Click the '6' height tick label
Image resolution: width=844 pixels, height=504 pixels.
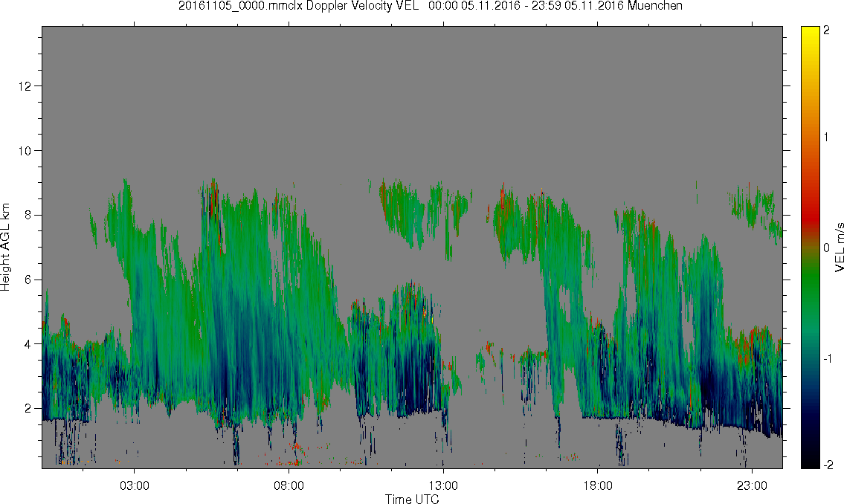click(x=28, y=280)
